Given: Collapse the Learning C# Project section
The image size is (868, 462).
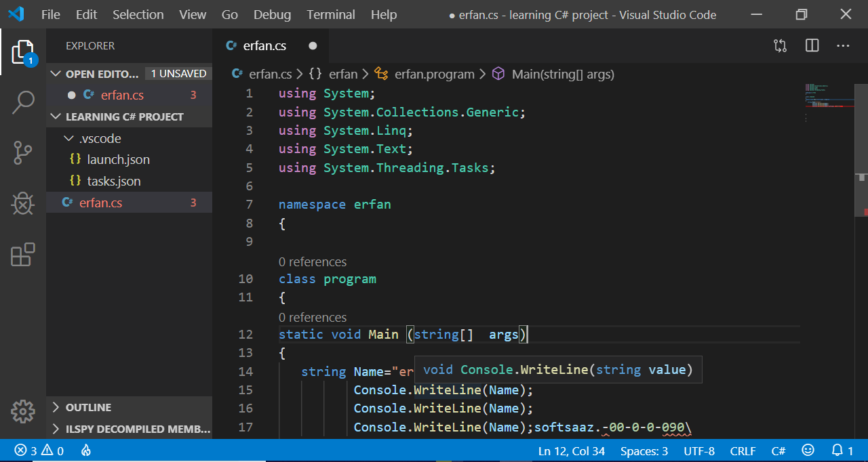Looking at the screenshot, I should point(124,117).
